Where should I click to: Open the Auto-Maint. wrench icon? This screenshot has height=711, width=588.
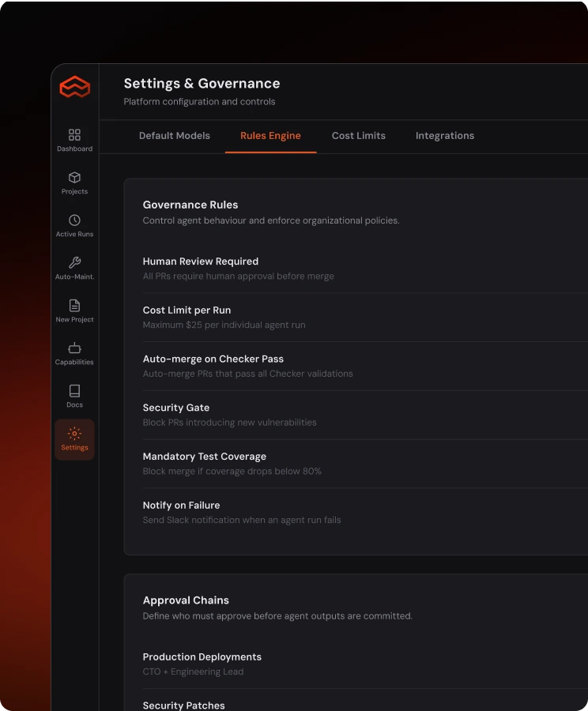pos(74,262)
